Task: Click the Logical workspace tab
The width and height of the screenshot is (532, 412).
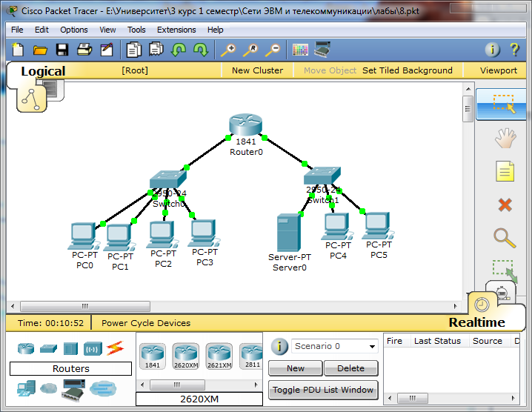Action: coord(43,71)
